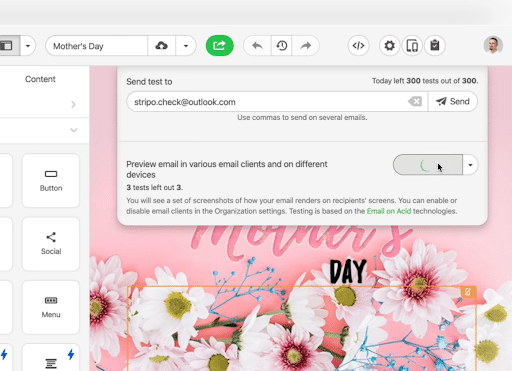Click the loading preview test button
The image size is (512, 371).
(428, 165)
